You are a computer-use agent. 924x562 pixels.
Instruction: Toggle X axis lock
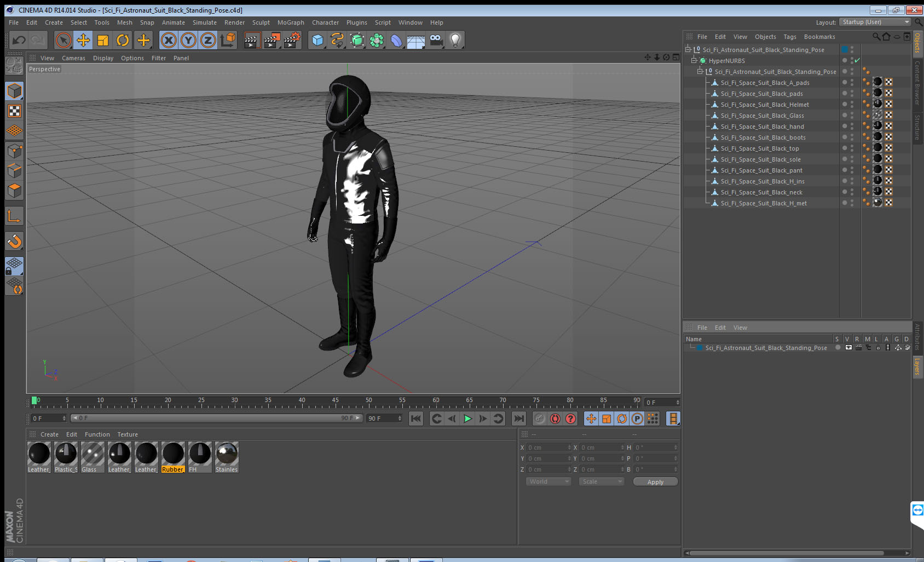[169, 40]
